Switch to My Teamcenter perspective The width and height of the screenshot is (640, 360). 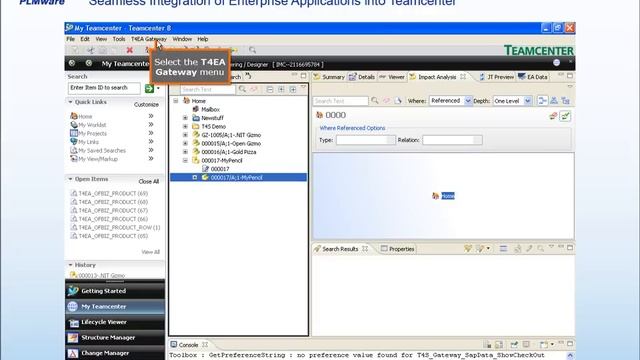(115, 307)
